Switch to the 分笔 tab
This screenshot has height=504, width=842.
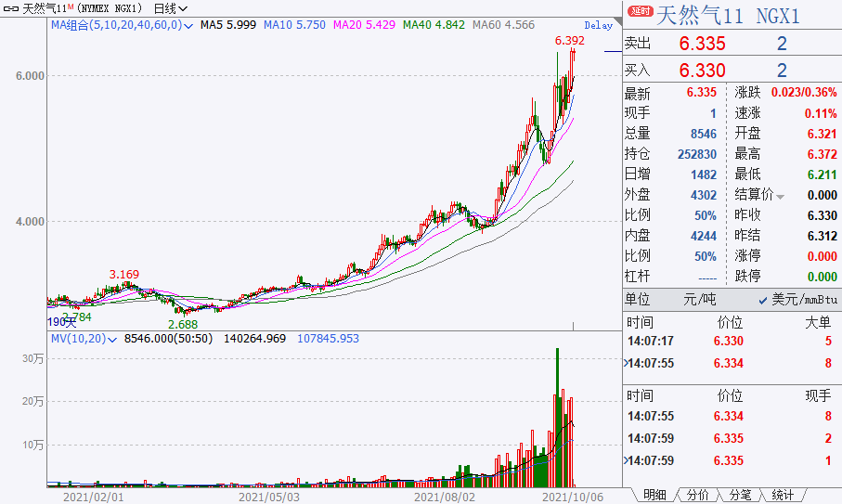point(741,495)
